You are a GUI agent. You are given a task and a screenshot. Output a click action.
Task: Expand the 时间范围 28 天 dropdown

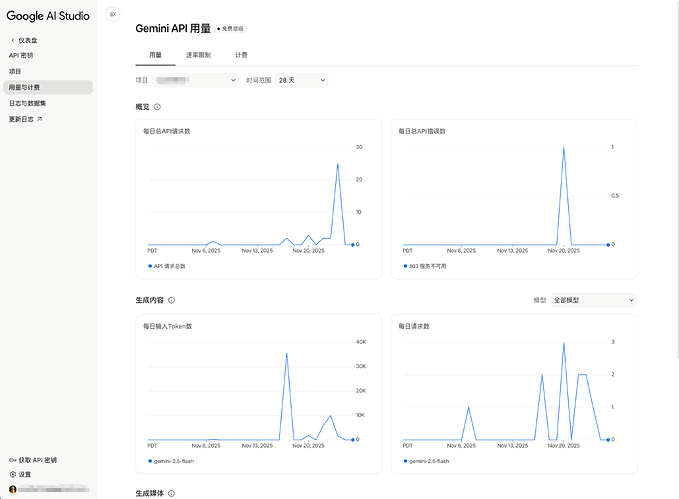point(302,80)
